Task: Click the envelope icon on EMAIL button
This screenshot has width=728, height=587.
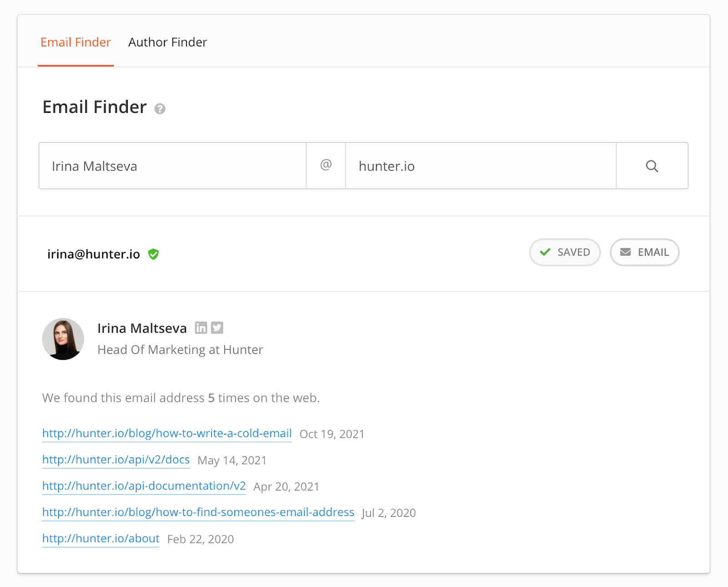Action: [x=626, y=252]
